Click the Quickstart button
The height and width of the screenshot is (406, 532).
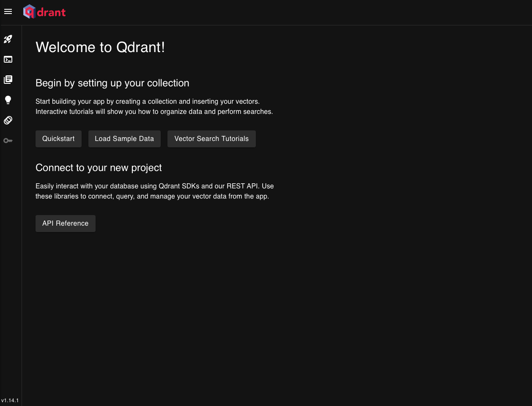(58, 139)
